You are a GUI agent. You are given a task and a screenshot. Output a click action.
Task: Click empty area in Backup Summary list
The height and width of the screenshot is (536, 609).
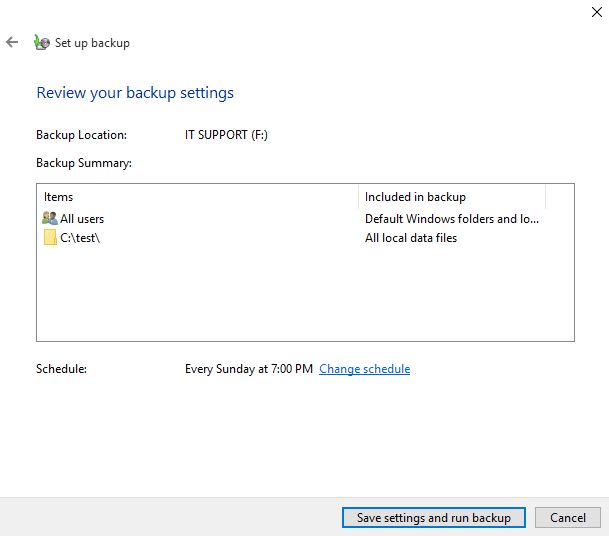point(305,295)
